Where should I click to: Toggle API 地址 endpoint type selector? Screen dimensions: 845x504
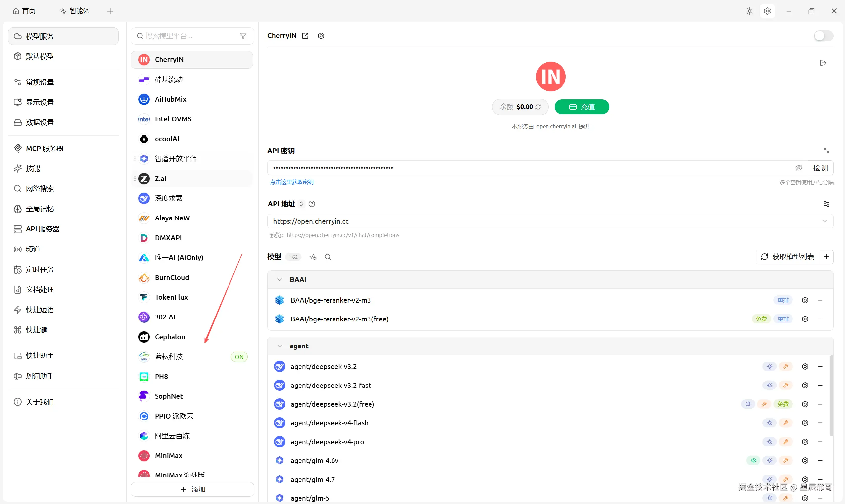(x=301, y=204)
